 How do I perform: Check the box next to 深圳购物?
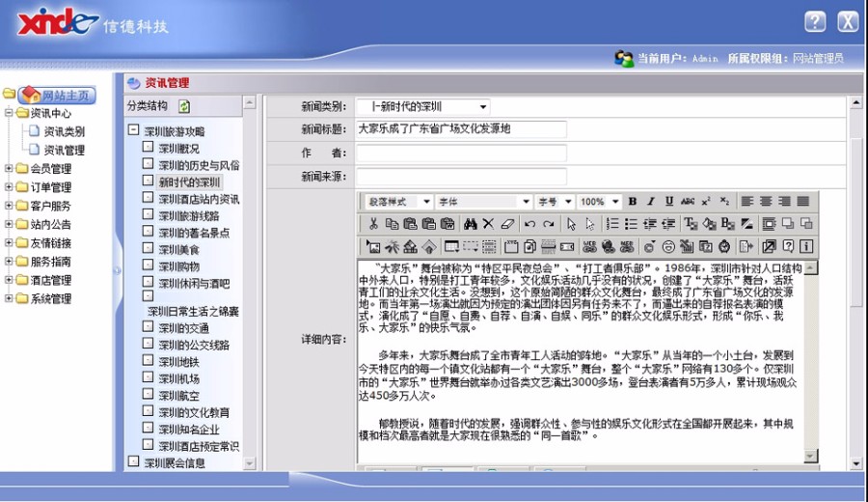148,265
